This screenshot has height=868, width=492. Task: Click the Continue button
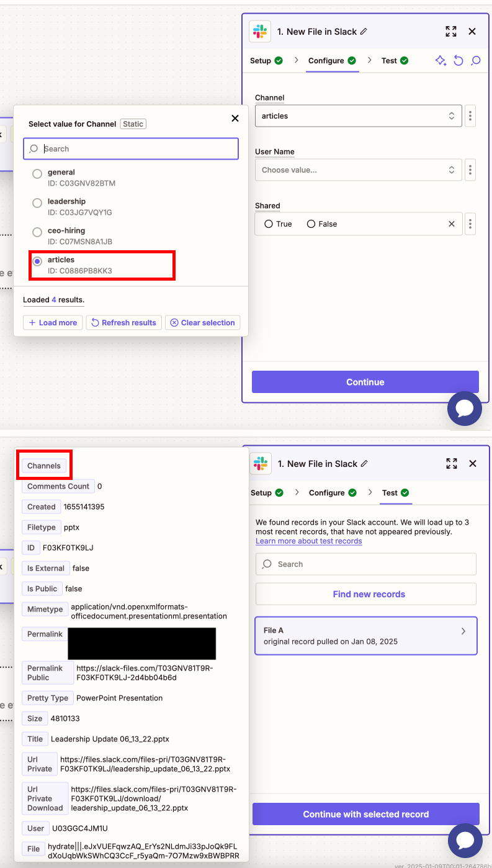(x=365, y=382)
